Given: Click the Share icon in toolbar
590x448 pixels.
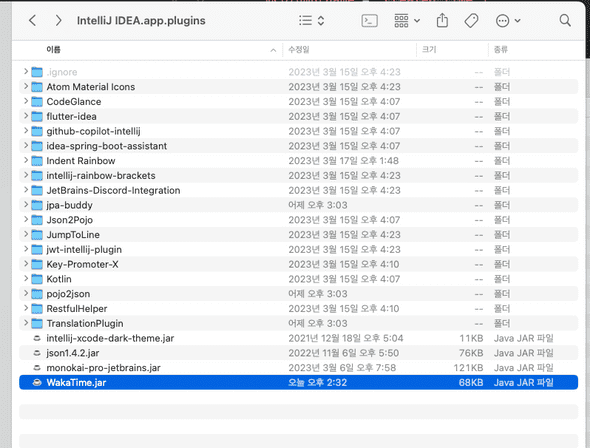Looking at the screenshot, I should [x=442, y=20].
